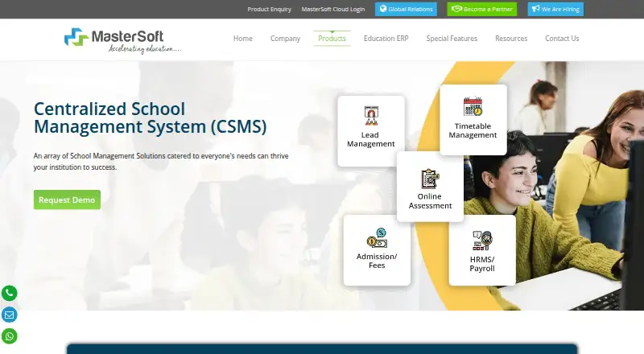
Task: Select the Lead Management card label
Action: pos(371,139)
